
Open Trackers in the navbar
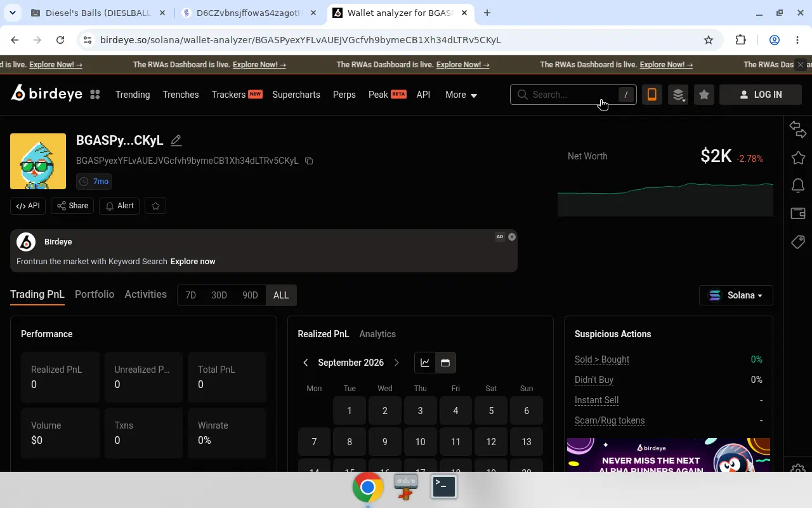coord(237,95)
